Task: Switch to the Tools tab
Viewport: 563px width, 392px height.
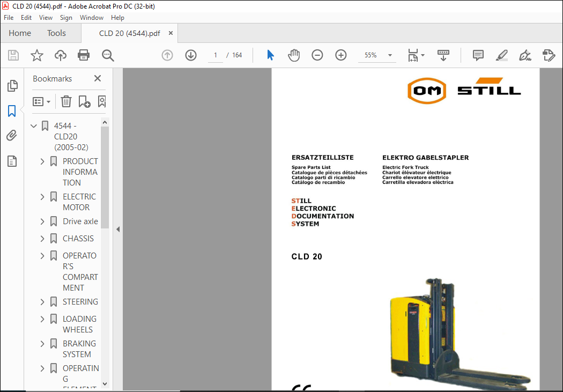Action: [56, 33]
